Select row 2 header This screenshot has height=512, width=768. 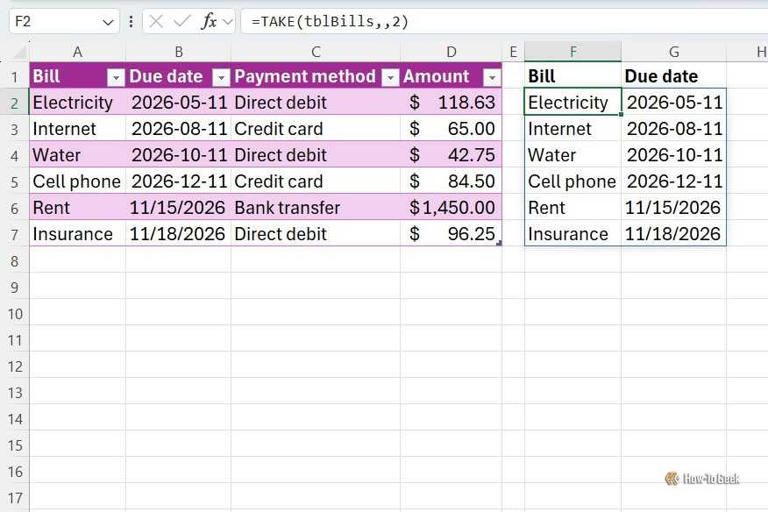point(15,103)
